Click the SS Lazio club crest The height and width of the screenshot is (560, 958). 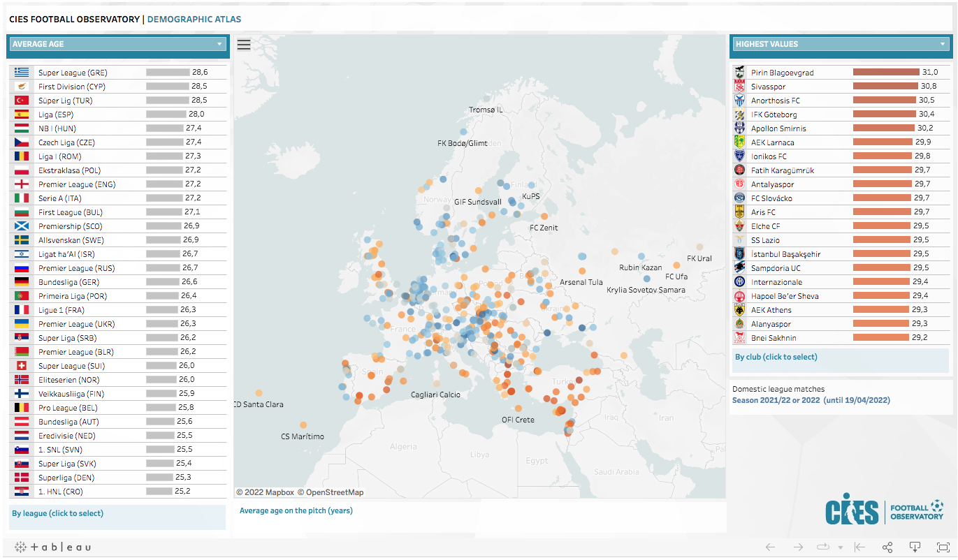click(x=739, y=240)
